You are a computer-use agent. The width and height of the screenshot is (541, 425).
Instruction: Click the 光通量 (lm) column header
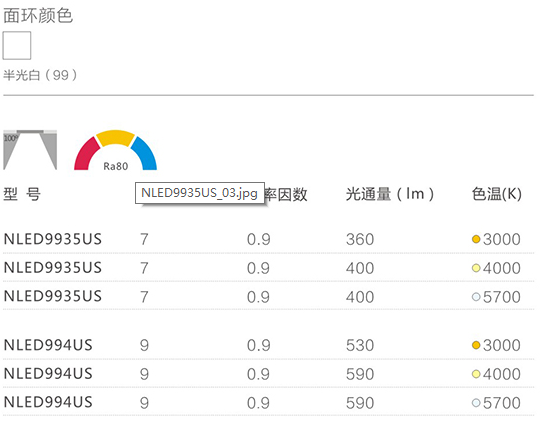390,194
